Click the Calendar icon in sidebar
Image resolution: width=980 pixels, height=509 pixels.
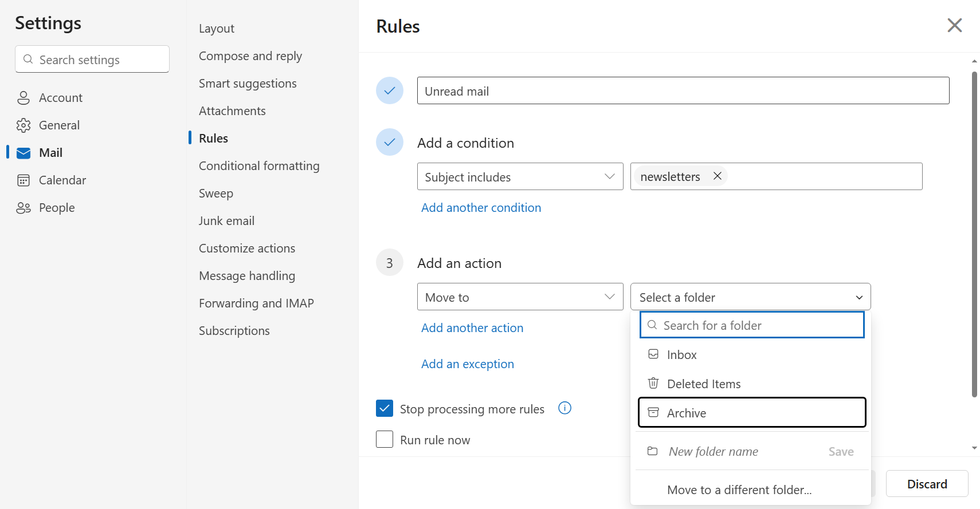(x=23, y=180)
